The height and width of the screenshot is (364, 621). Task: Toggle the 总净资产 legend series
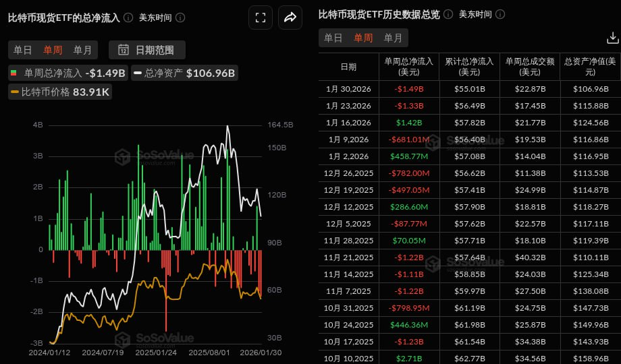184,73
